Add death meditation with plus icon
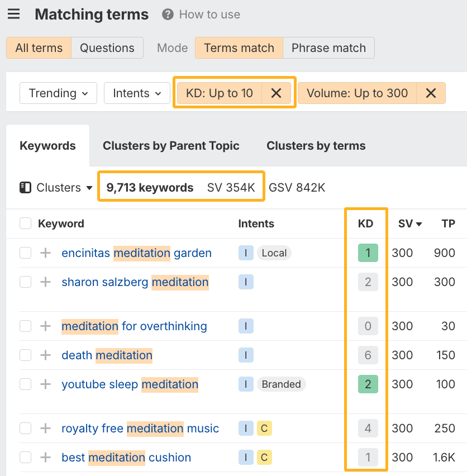Image resolution: width=467 pixels, height=476 pixels. coord(45,355)
